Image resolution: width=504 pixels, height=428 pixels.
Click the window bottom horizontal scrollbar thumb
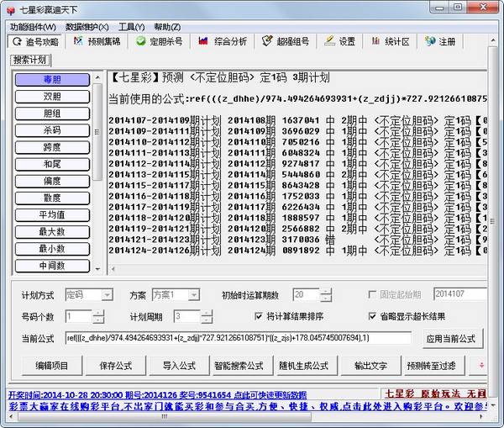(x=165, y=417)
